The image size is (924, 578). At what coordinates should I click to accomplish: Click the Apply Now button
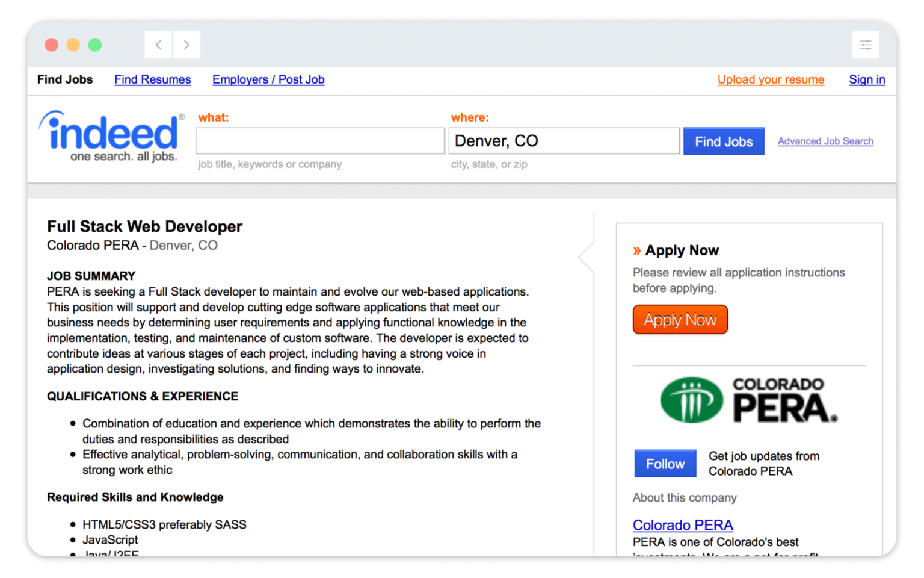680,319
